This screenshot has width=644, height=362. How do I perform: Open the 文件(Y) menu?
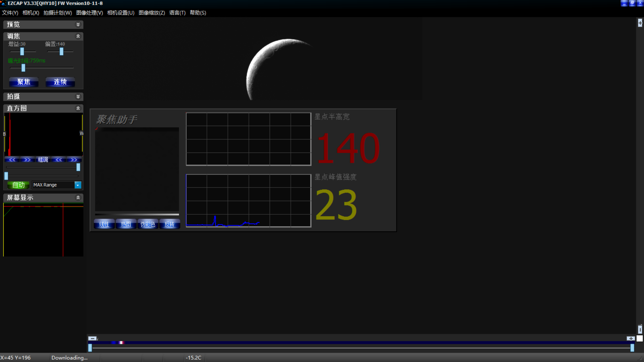(x=10, y=13)
